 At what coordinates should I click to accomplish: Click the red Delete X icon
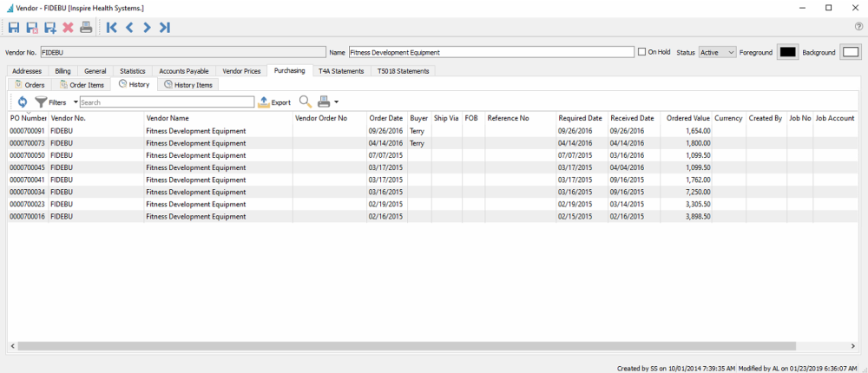(x=68, y=27)
